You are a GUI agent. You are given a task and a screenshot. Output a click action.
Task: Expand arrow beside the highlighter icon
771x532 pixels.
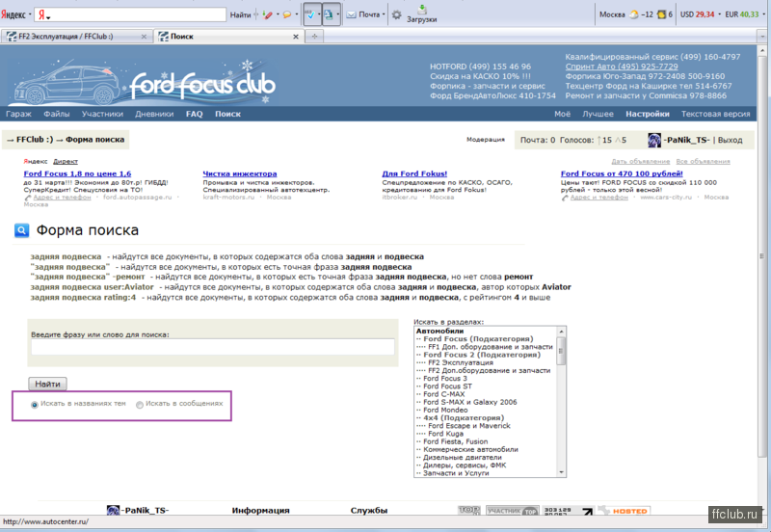coord(278,14)
